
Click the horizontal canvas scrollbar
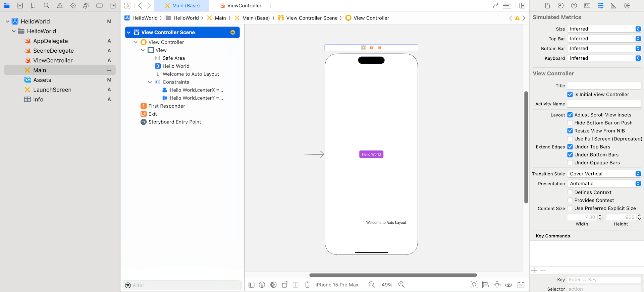pyautogui.click(x=393, y=275)
